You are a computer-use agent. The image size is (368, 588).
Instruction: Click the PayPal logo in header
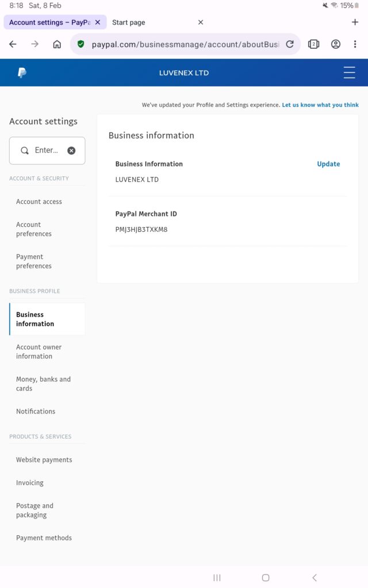tap(22, 73)
